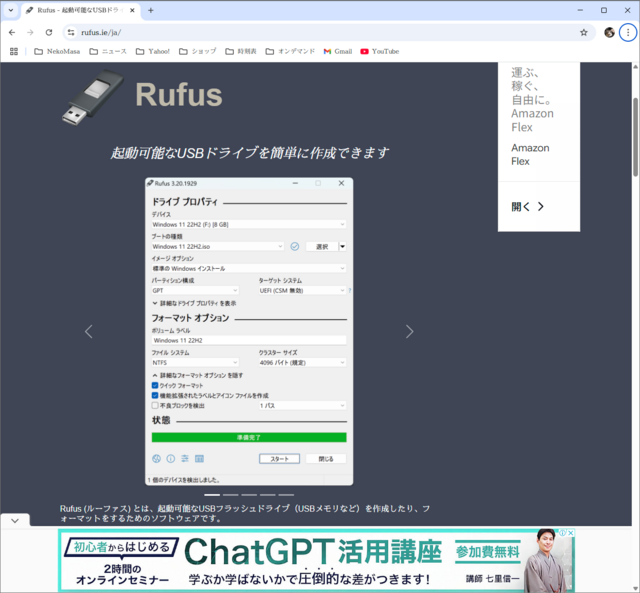
Task: Open the ショップ bookmark folder
Action: [x=198, y=51]
